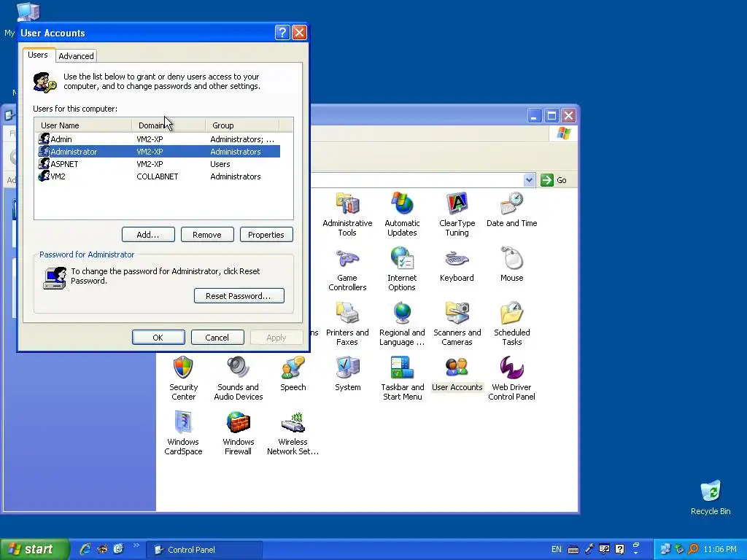Open User Accounts icon in Control Panel
This screenshot has width=747, height=560.
pyautogui.click(x=457, y=374)
